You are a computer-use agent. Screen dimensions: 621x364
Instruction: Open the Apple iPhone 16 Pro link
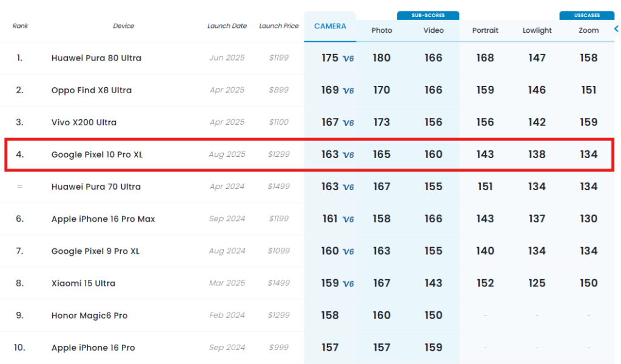(x=93, y=348)
